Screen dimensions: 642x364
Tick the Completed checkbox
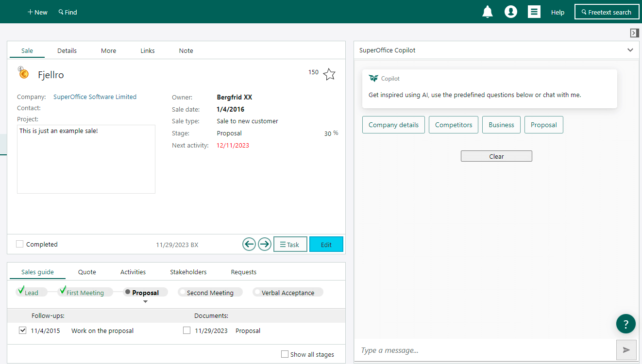[19, 244]
